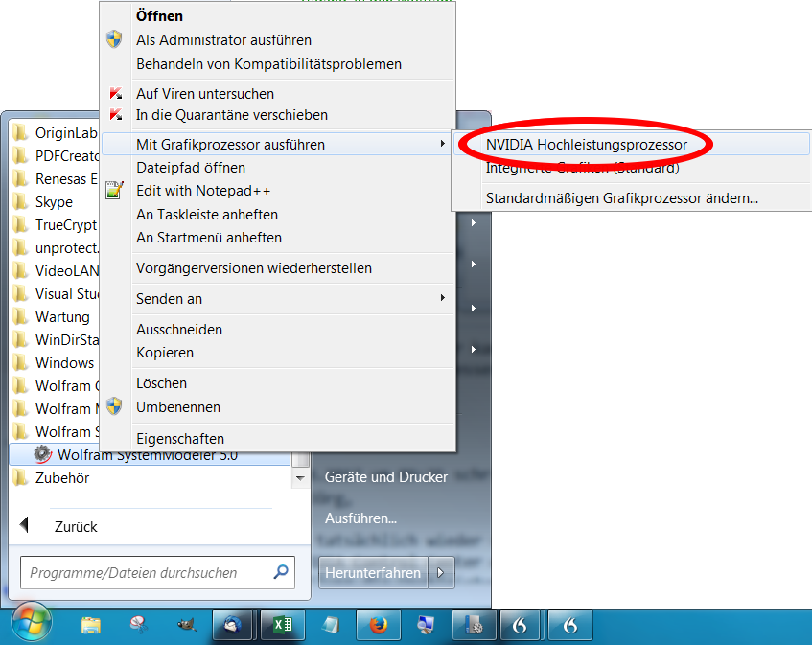Select Umbenennen in the context menu
The width and height of the screenshot is (812, 645).
coord(178,407)
